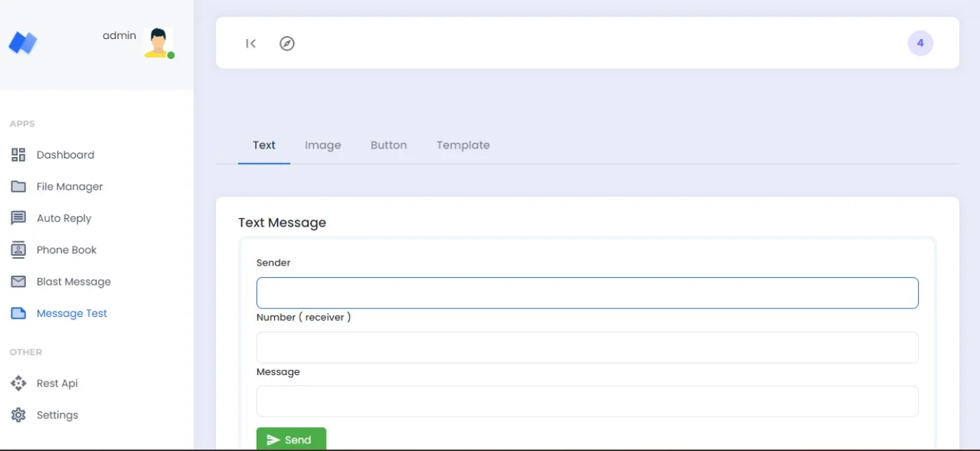
Task: Click the blue app logo
Action: 23,42
